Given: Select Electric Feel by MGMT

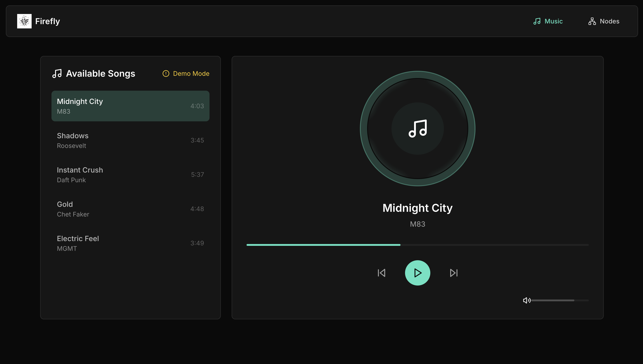Looking at the screenshot, I should coord(130,243).
